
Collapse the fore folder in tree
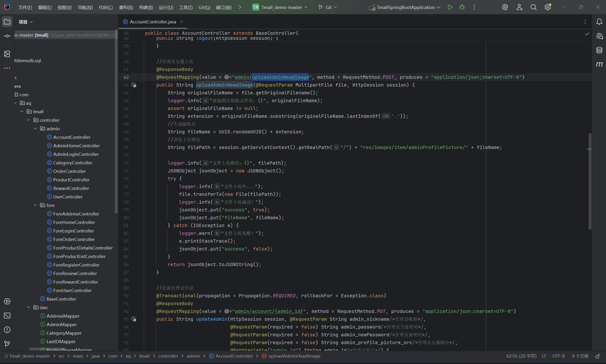(35, 205)
